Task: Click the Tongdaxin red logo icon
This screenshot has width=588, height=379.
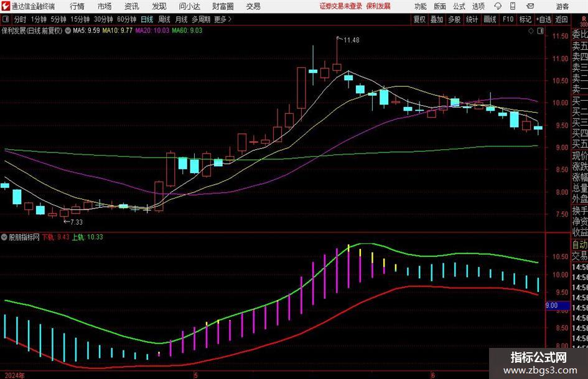Action: click(x=6, y=6)
